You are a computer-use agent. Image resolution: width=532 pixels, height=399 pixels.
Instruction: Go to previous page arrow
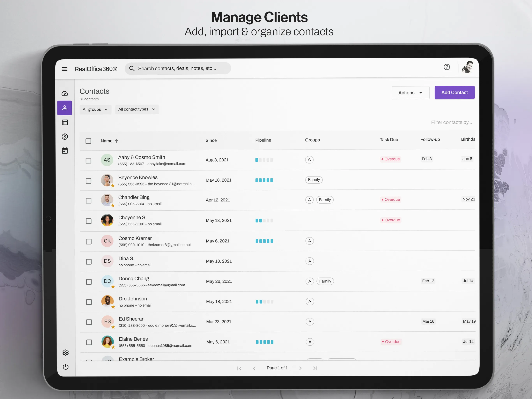254,368
